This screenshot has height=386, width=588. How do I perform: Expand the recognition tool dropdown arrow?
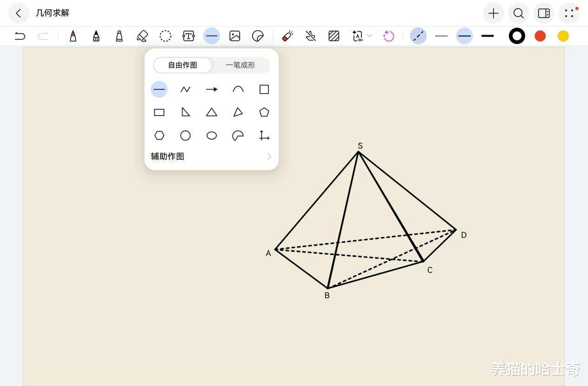(370, 36)
